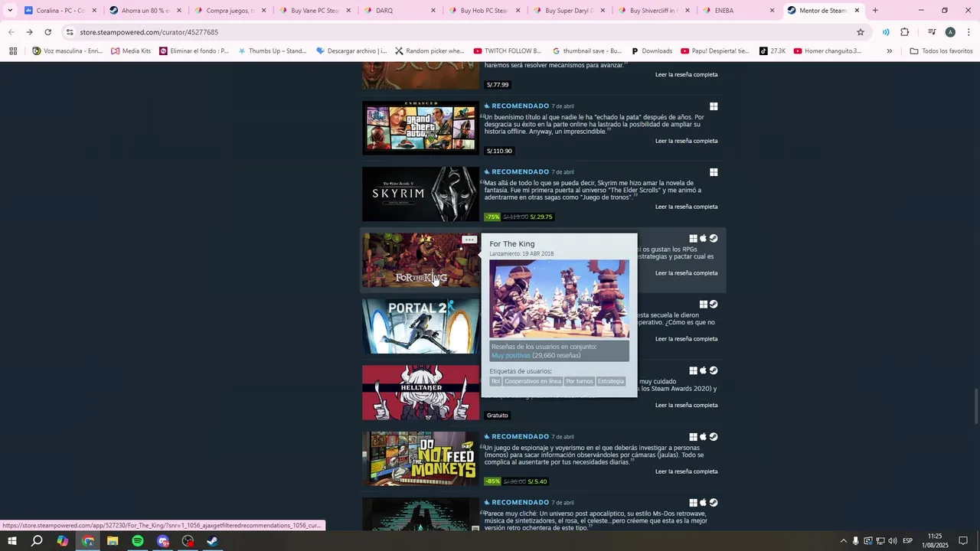The width and height of the screenshot is (980, 551).
Task: Open a new browser tab
Action: 875,11
